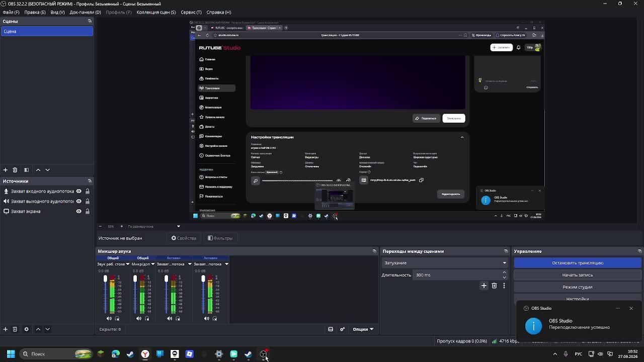Undock the Scenes panel
Viewport: 644px width, 362px height.
point(90,21)
